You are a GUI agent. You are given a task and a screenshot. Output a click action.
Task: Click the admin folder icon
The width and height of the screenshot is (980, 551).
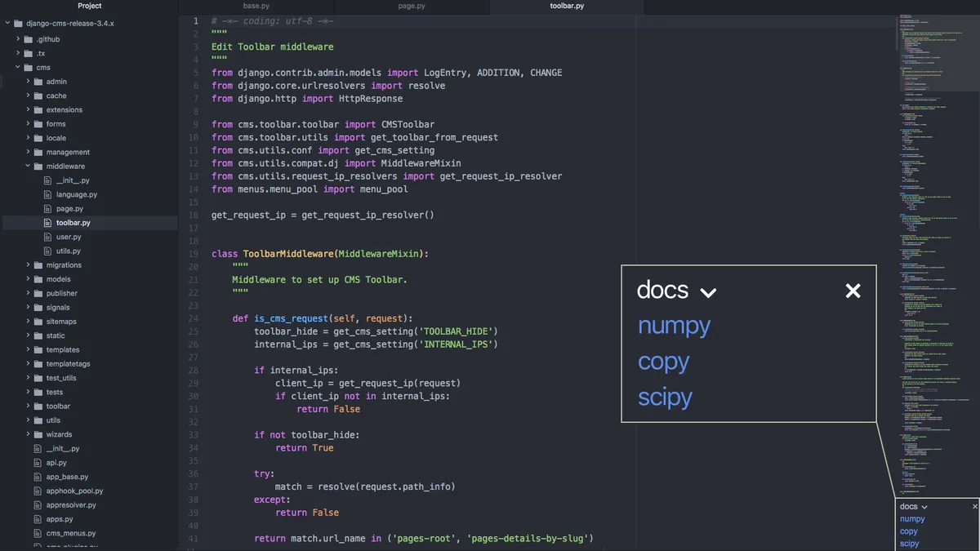pos(38,82)
